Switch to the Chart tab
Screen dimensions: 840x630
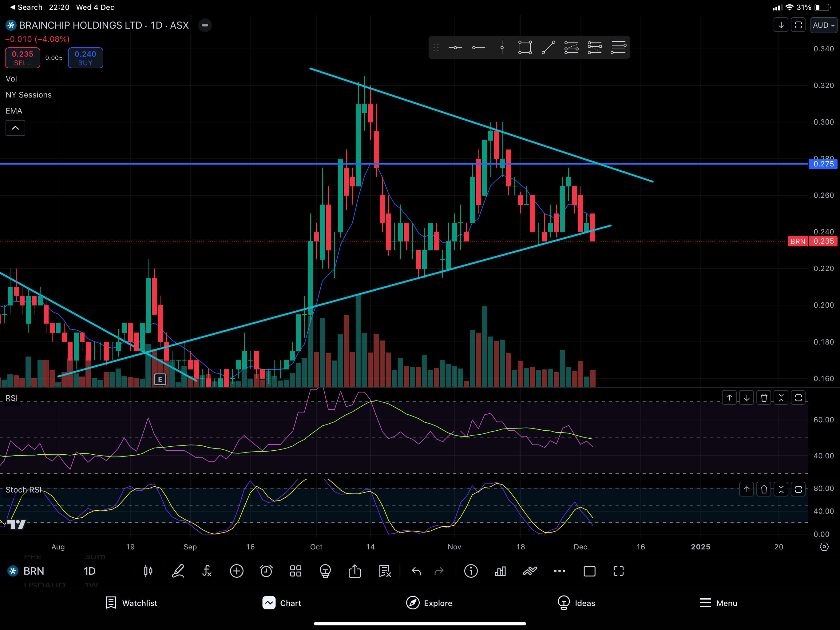point(282,603)
